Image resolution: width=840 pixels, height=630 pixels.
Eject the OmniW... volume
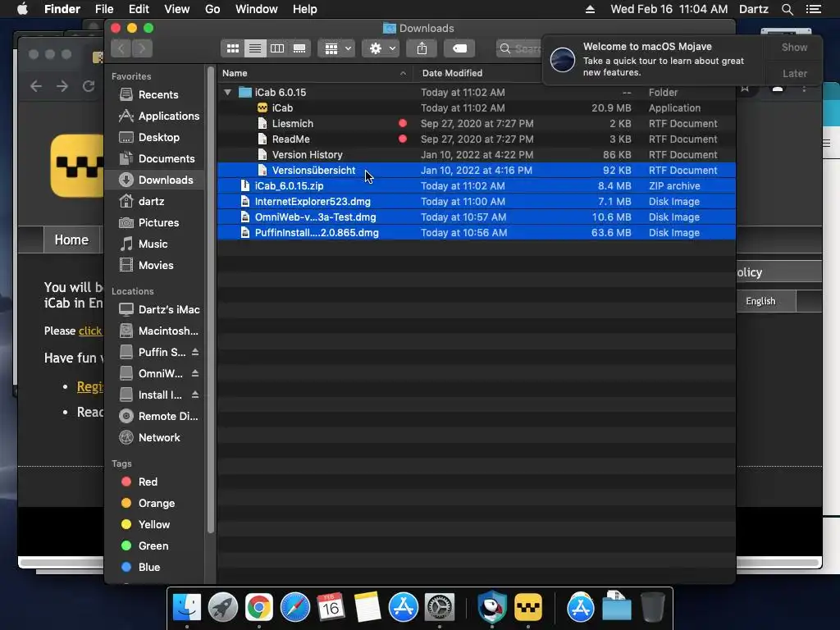pyautogui.click(x=195, y=373)
